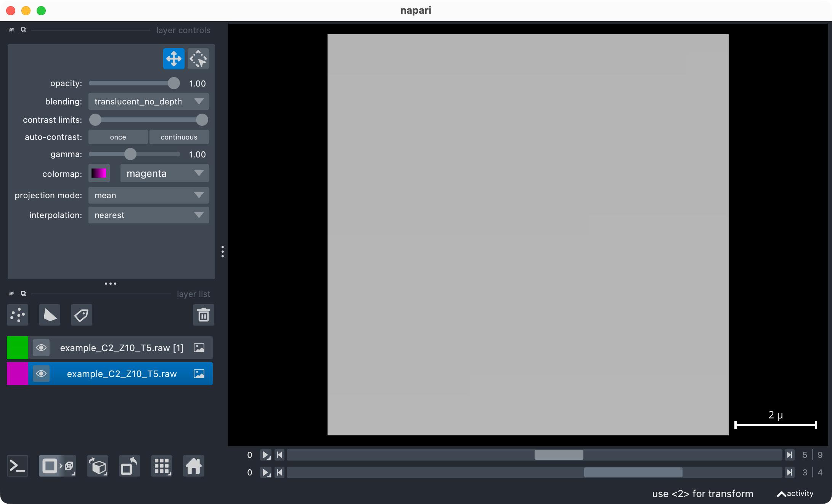Click green thumbnail of [1] layer
The height and width of the screenshot is (504, 832).
point(18,348)
